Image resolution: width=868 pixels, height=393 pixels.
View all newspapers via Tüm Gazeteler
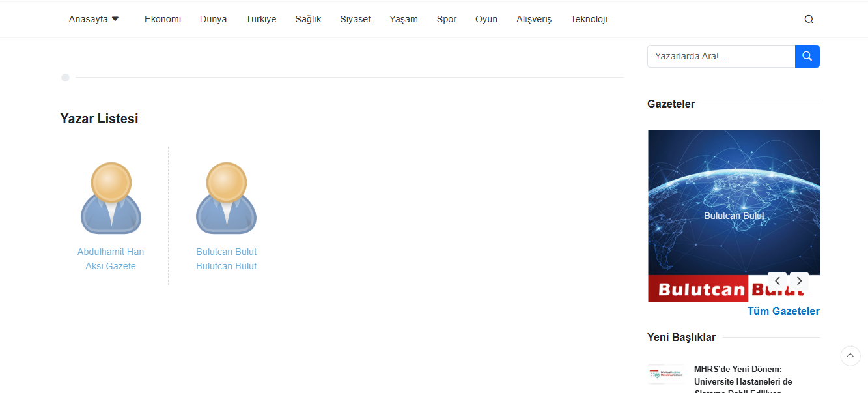[783, 311]
